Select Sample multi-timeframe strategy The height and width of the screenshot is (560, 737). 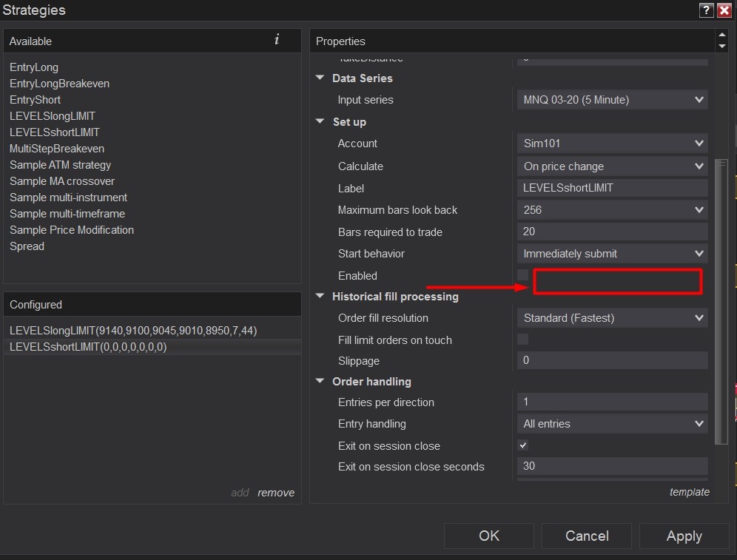coord(67,214)
